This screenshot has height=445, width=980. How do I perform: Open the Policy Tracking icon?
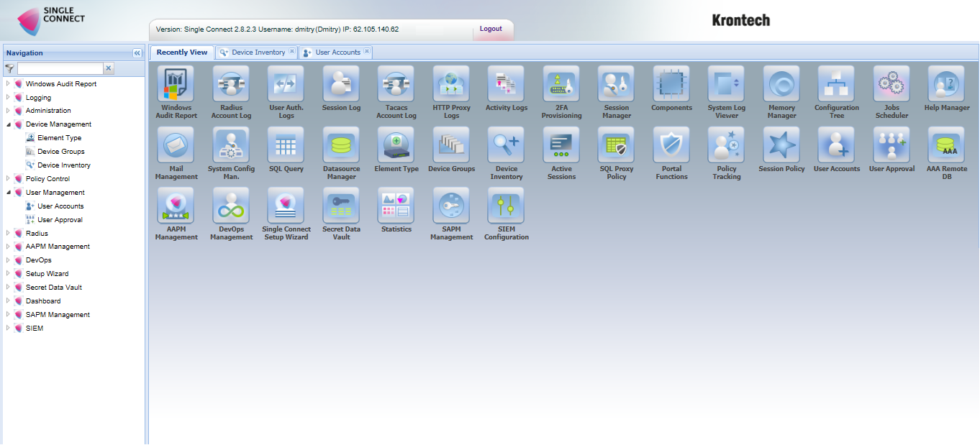pos(726,145)
